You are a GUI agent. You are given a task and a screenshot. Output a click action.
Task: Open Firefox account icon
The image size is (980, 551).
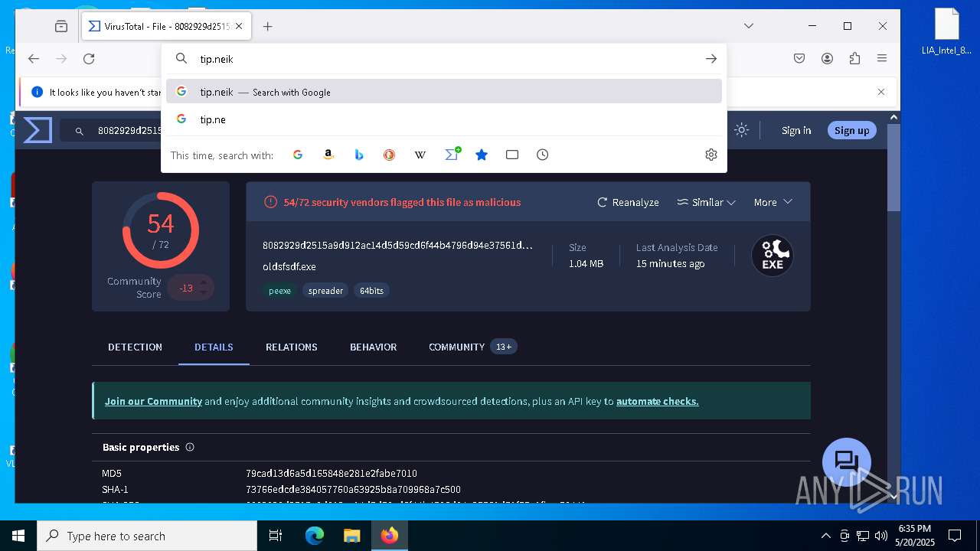point(828,59)
